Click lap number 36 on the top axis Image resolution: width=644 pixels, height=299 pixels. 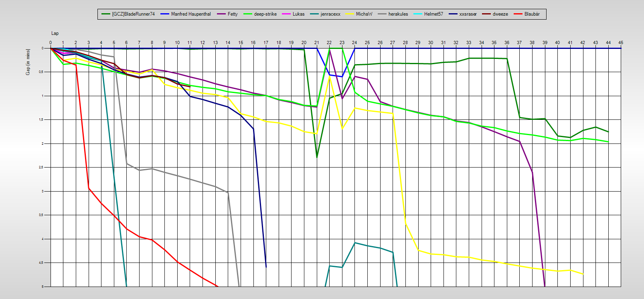coord(507,42)
